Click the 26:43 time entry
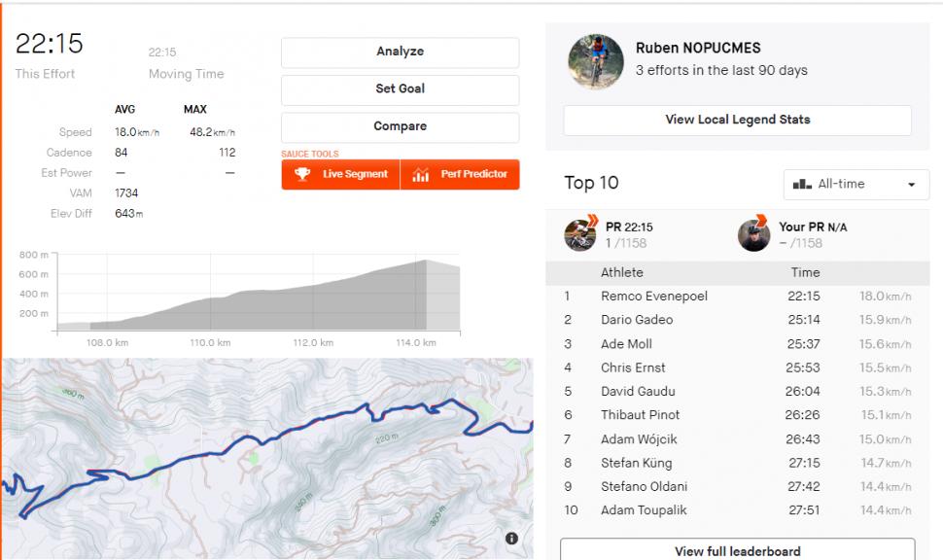This screenshot has height=560, width=943. (802, 439)
